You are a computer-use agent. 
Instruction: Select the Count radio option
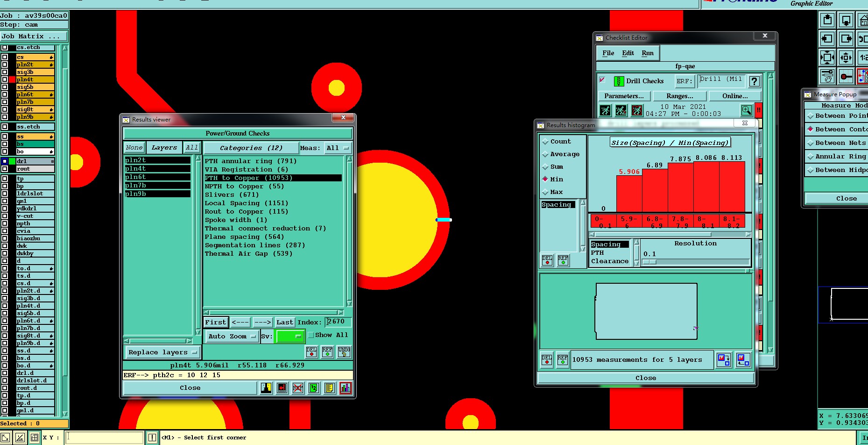click(x=545, y=142)
